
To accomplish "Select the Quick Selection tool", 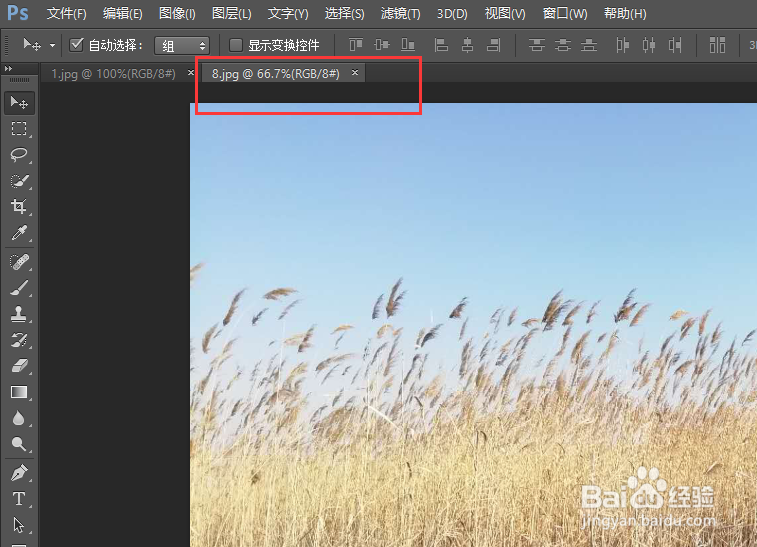I will tap(19, 181).
